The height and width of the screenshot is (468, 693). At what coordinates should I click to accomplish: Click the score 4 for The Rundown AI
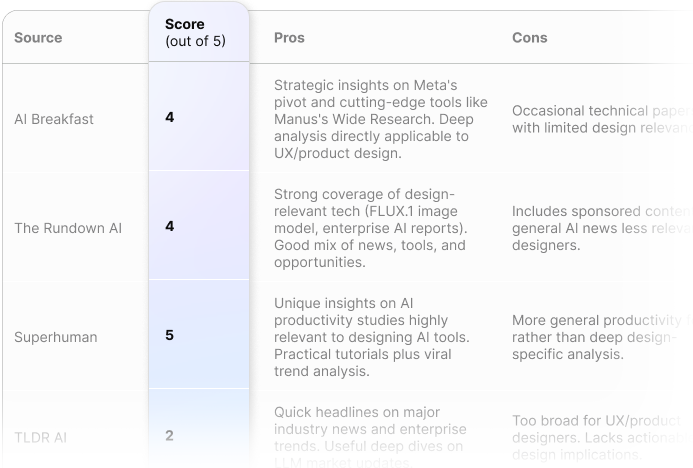[170, 226]
